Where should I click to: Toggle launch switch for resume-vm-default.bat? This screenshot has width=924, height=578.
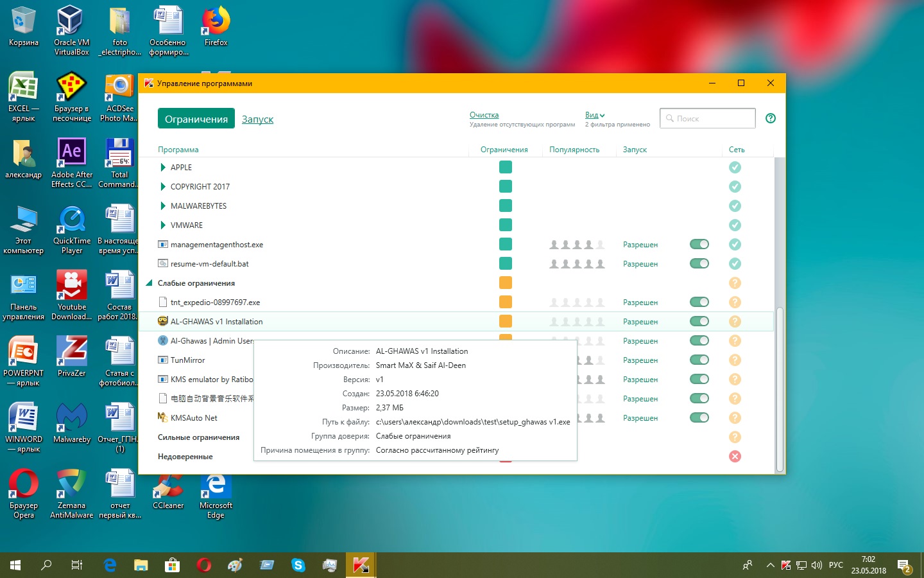699,263
